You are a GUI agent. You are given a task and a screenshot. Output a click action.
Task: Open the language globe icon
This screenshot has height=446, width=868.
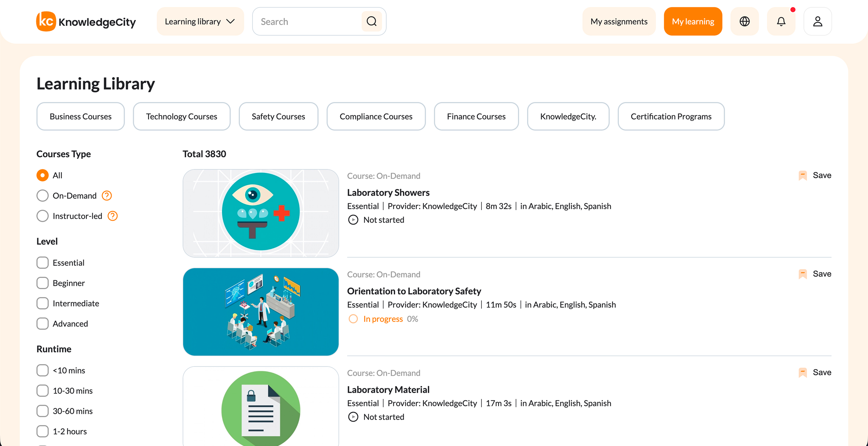point(745,21)
